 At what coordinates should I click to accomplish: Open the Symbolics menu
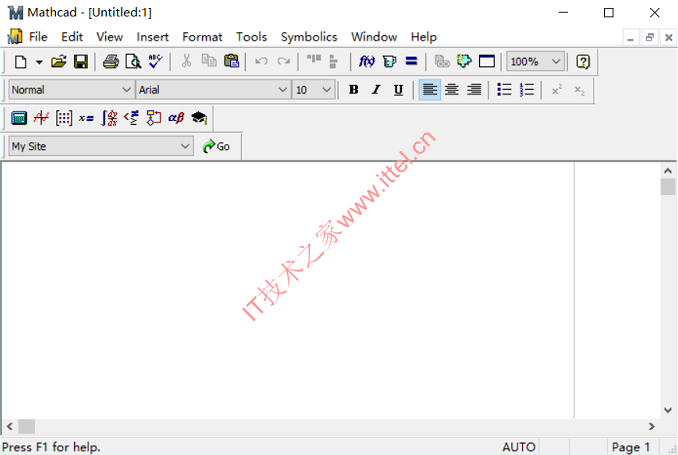pos(309,37)
